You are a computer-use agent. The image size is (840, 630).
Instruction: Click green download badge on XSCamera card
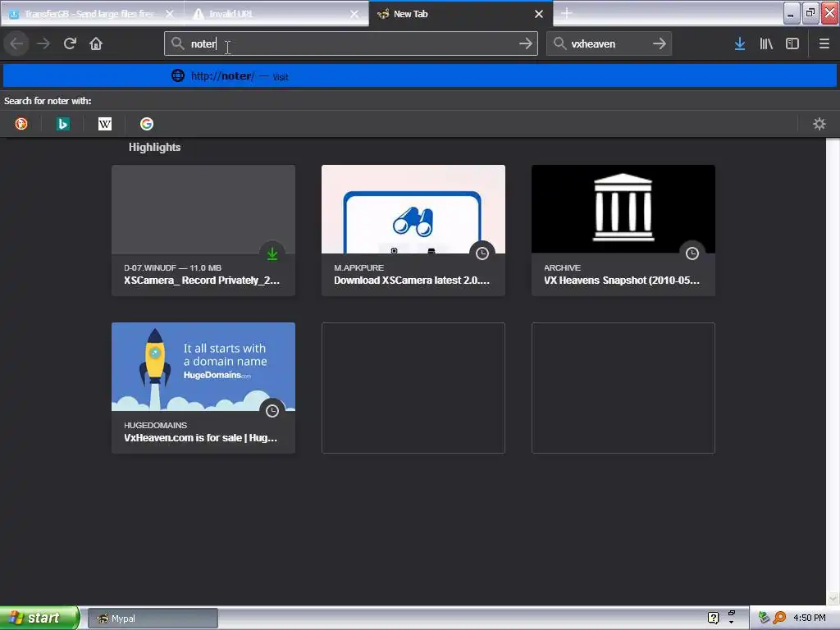click(272, 253)
